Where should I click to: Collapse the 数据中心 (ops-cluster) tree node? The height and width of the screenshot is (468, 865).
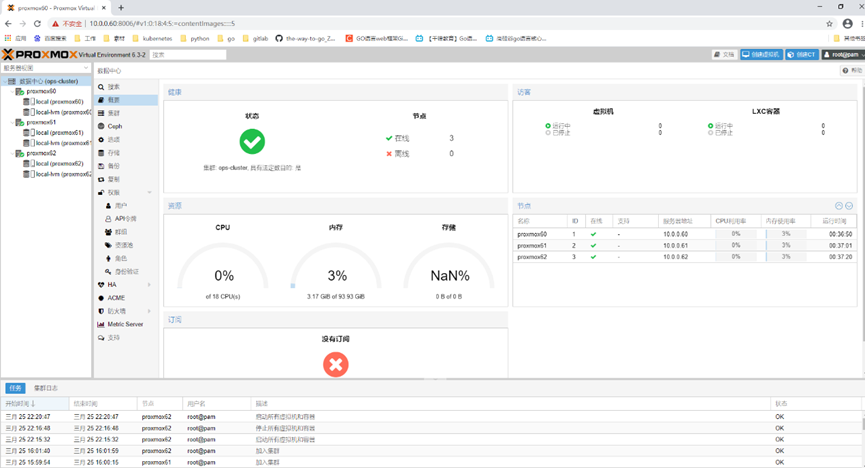click(x=4, y=81)
